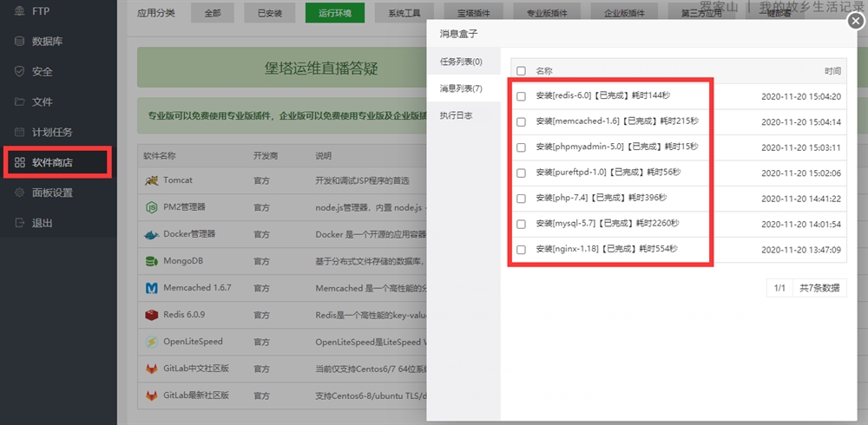The image size is (868, 425).
Task: Click timestamp 2020-11-20 15:04:20
Action: [801, 96]
